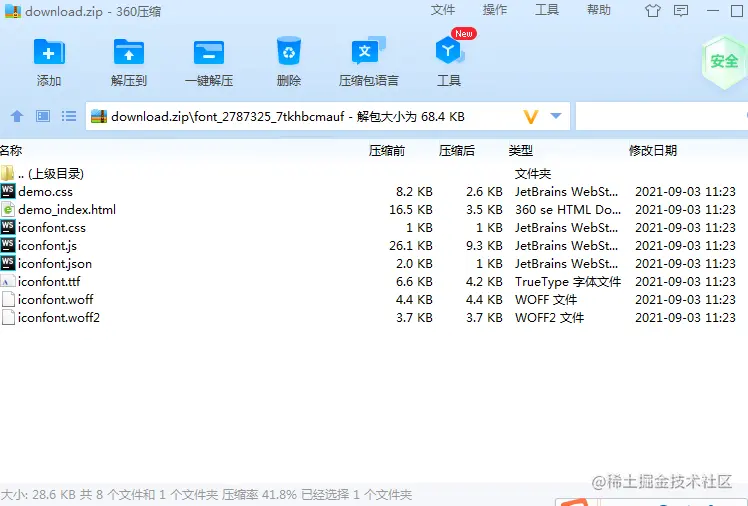748x506 pixels.
Task: Select the iconfont.css file
Action: (x=374, y=227)
